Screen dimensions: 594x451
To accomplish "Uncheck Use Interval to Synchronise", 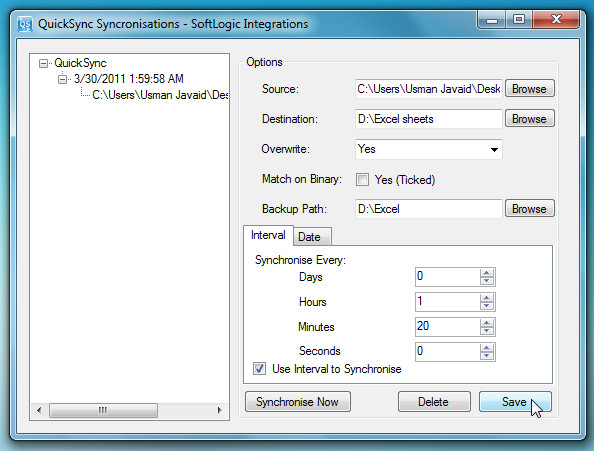I will pos(259,369).
